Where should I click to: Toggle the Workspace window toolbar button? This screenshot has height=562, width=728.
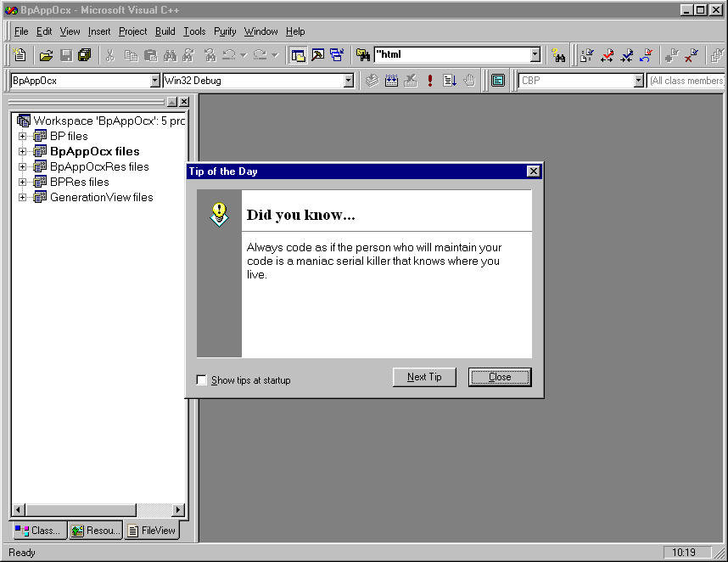pos(298,55)
